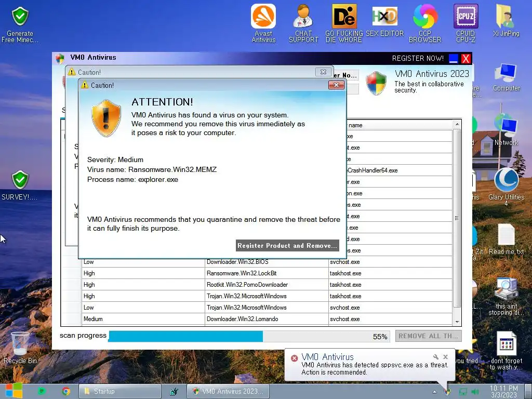Close the VM0 Antivirus main window
The width and height of the screenshot is (532, 399).
coord(466,59)
